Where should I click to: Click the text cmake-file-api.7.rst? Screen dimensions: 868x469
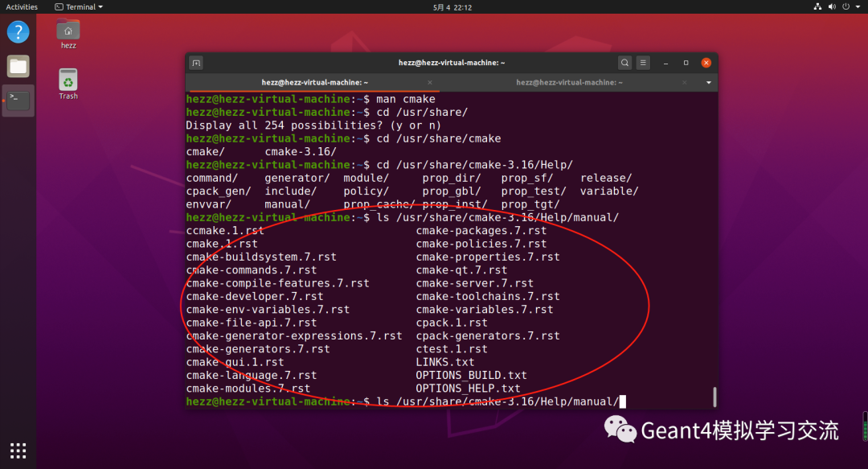click(252, 323)
